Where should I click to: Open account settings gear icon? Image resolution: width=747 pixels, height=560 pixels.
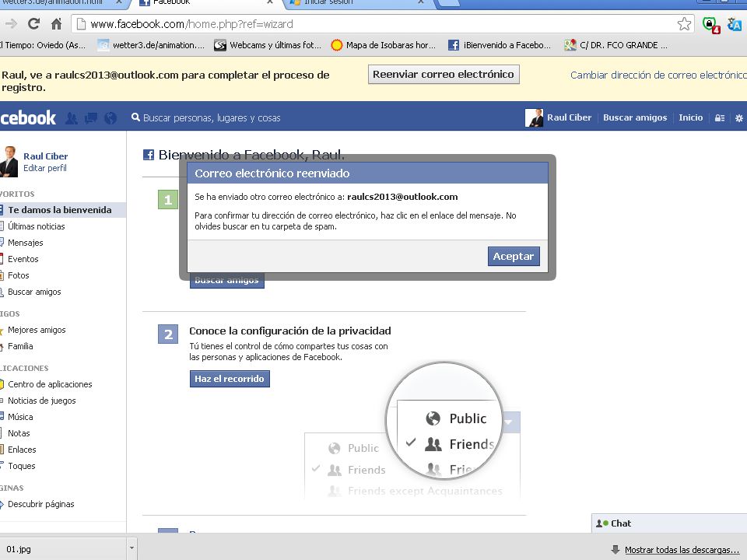(x=738, y=117)
